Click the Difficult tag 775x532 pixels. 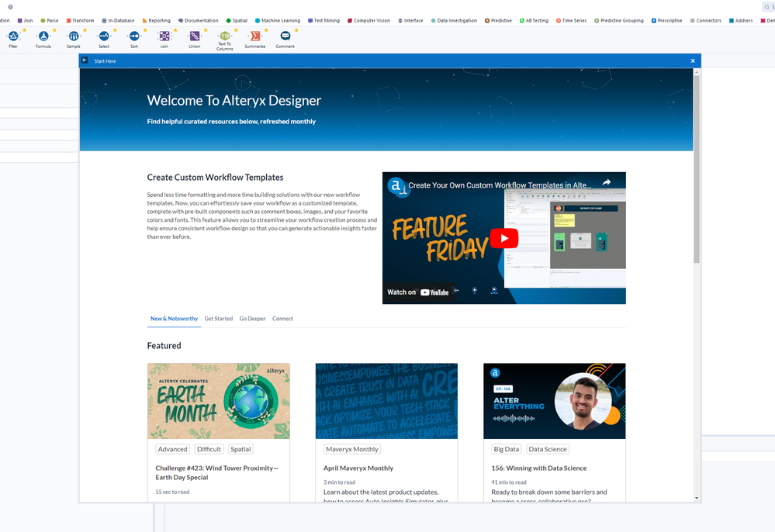tap(209, 449)
